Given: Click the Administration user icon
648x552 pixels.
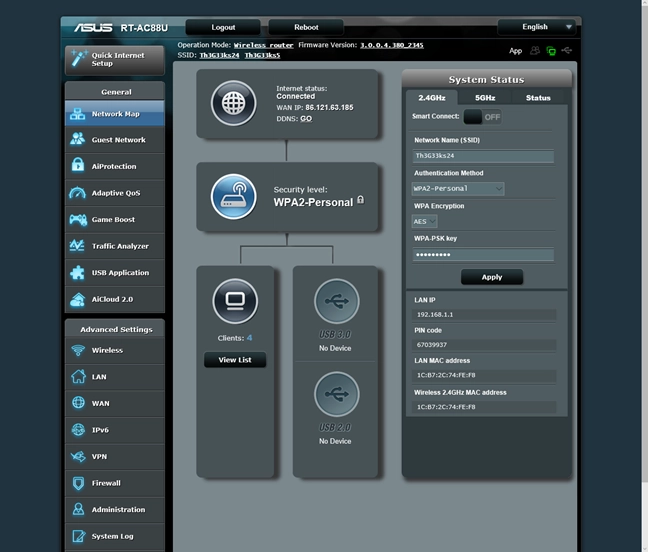Looking at the screenshot, I should click(78, 509).
